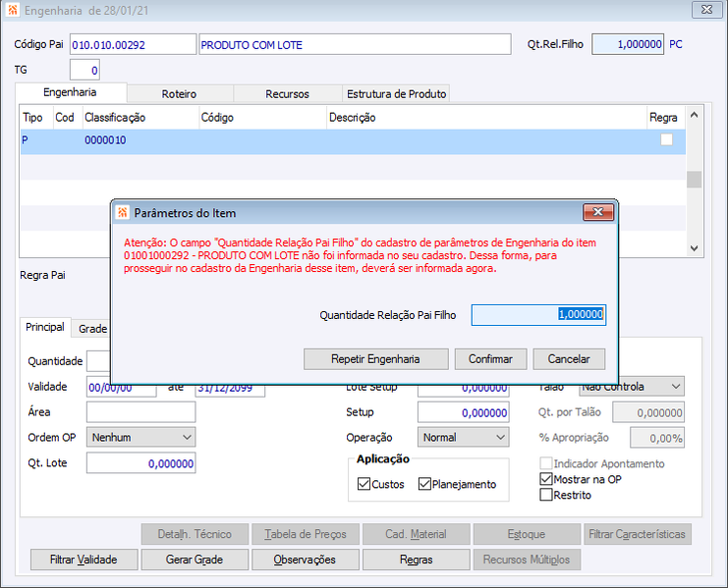
Task: Click the Detalh. Técnico button
Action: tap(195, 534)
